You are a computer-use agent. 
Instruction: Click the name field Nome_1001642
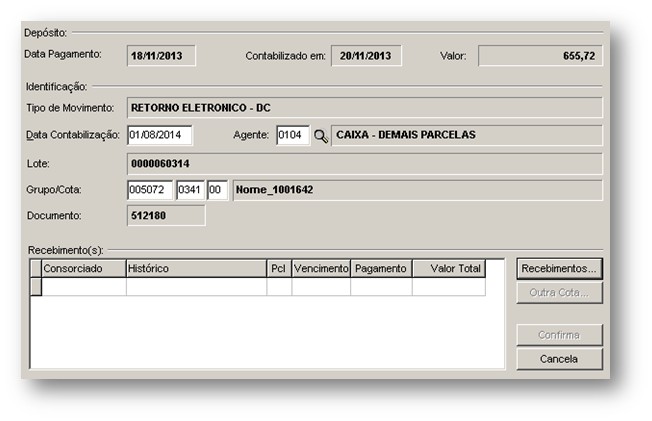click(x=417, y=190)
